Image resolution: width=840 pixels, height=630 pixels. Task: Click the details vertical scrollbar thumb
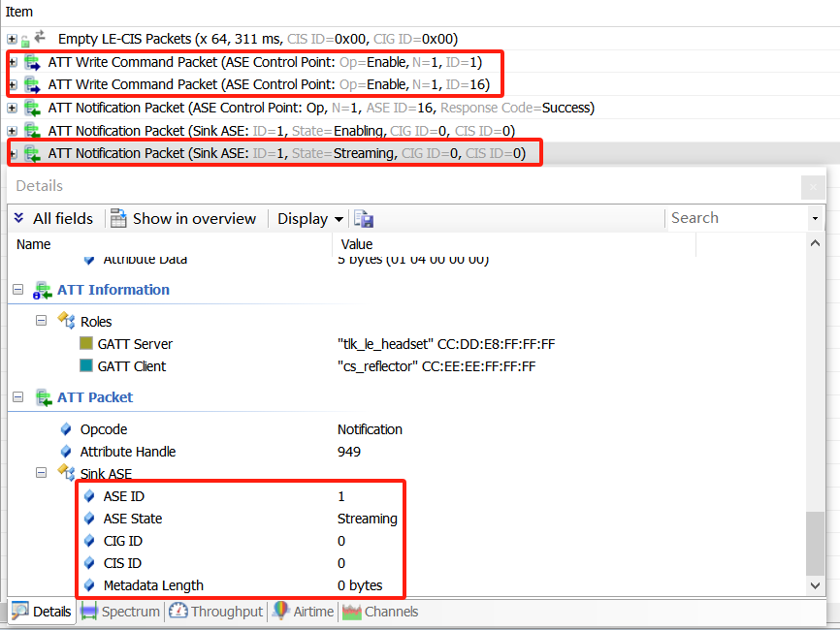click(815, 544)
